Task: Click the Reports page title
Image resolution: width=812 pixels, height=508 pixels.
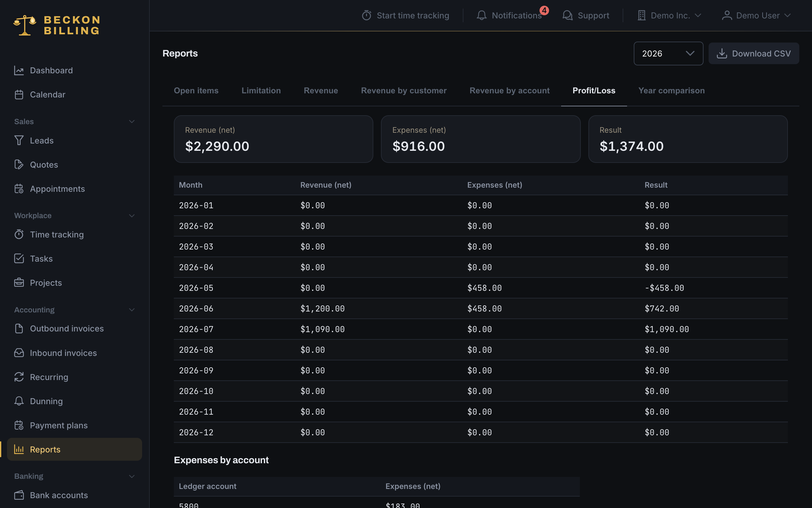Action: pos(180,53)
